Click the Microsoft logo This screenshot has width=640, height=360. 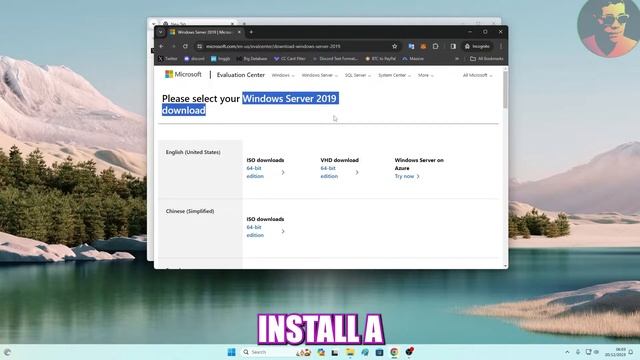[183, 74]
